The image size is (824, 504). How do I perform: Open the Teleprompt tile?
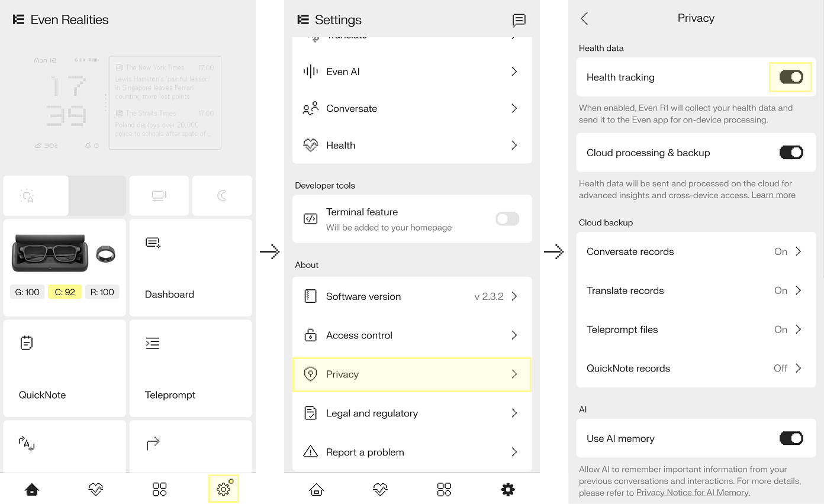click(191, 369)
